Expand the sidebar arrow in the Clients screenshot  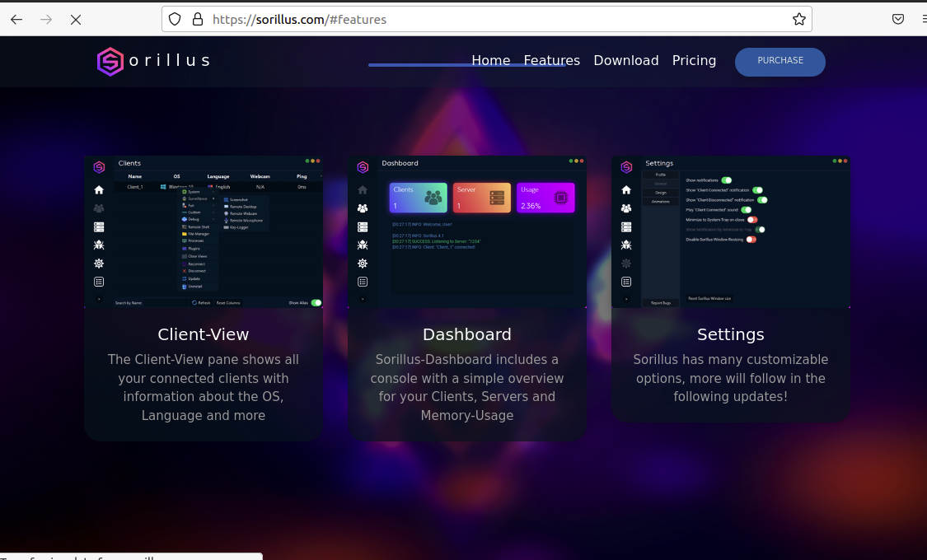point(99,300)
